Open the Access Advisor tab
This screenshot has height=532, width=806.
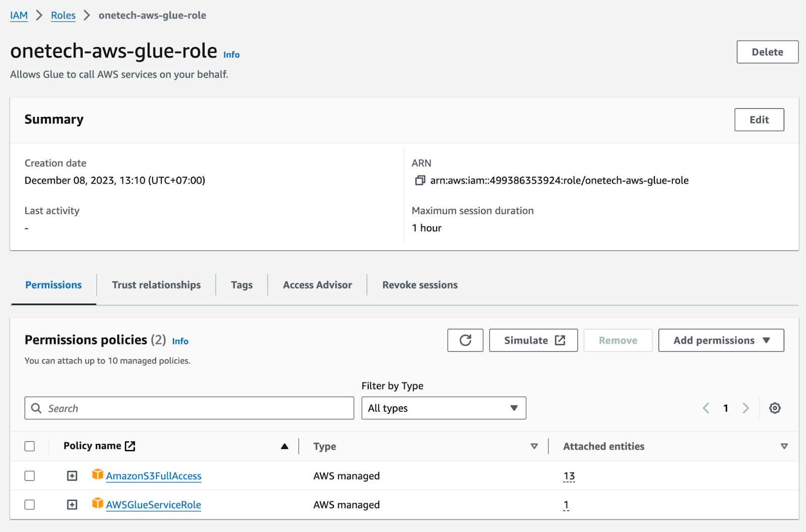[x=317, y=284]
